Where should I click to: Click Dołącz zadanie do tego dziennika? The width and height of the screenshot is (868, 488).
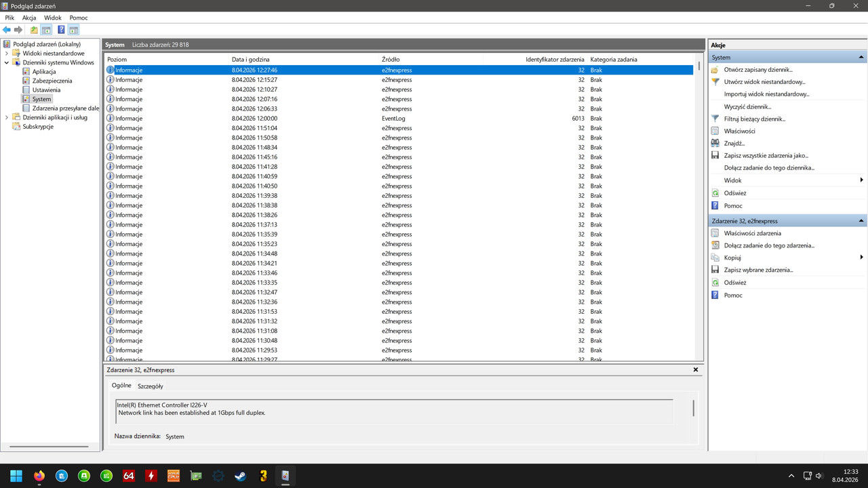tap(769, 167)
